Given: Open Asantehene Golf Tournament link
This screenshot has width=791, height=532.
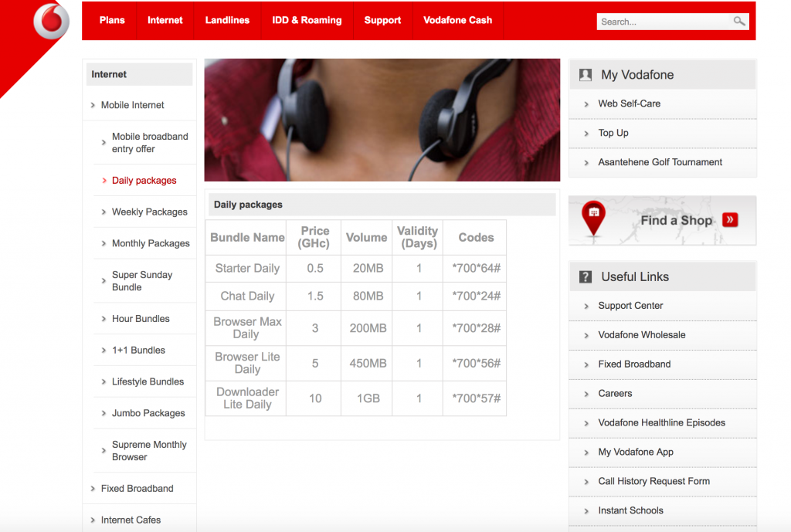Looking at the screenshot, I should click(x=660, y=162).
